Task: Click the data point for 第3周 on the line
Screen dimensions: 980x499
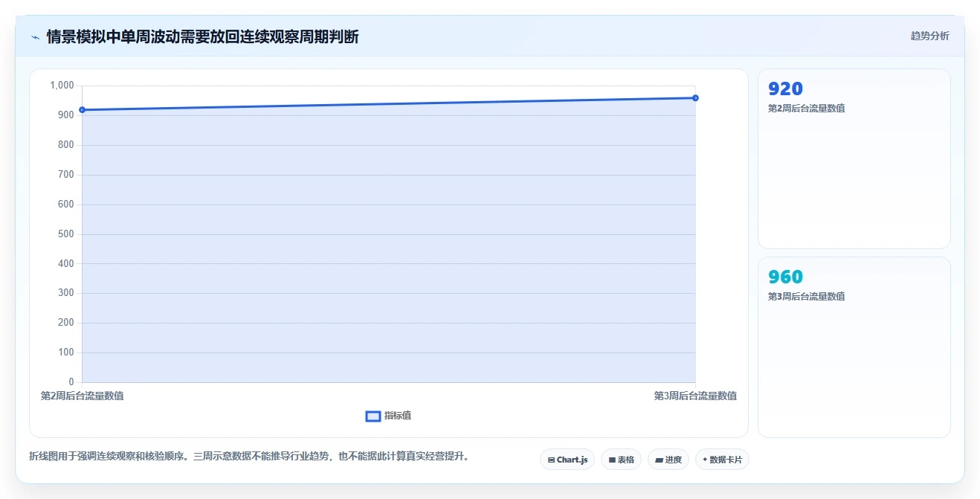Action: click(695, 98)
